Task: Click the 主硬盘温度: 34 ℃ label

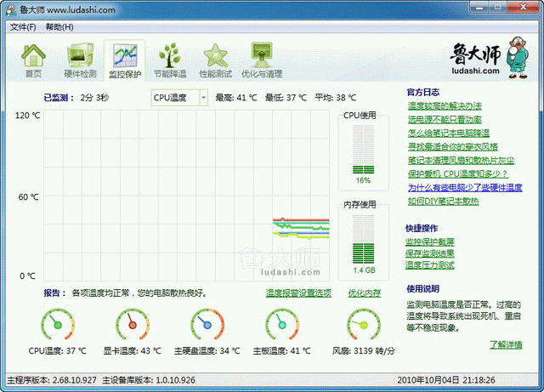Action: [x=207, y=350]
